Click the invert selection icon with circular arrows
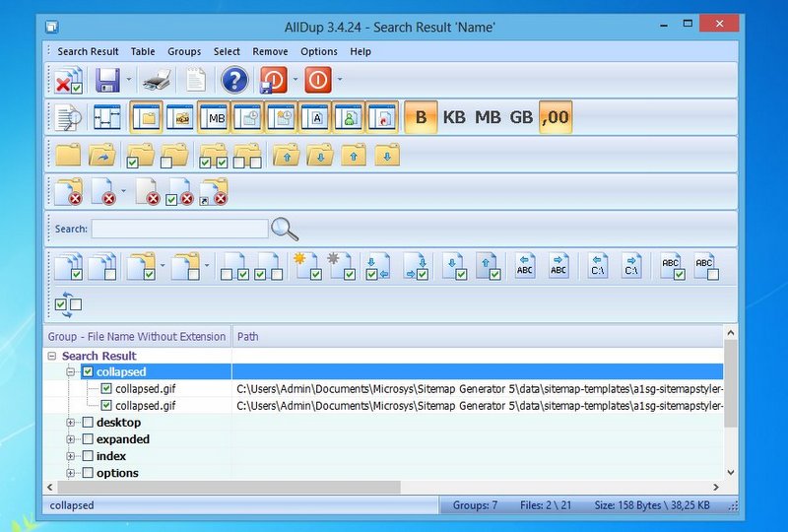 coord(68,304)
